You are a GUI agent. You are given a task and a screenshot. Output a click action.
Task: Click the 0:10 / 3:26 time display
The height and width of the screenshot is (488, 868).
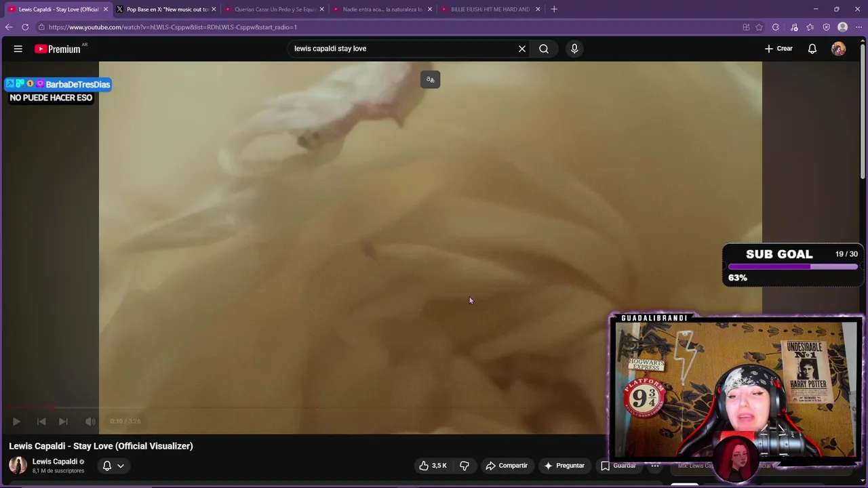click(125, 422)
